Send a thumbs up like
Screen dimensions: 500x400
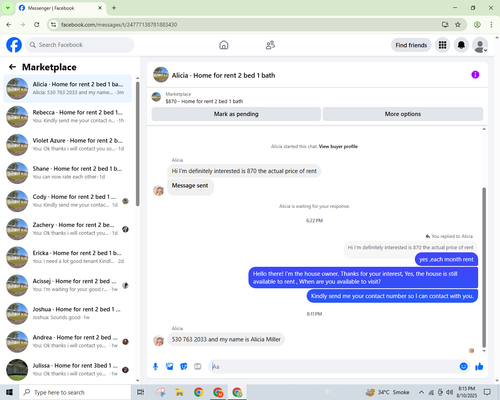tap(479, 367)
